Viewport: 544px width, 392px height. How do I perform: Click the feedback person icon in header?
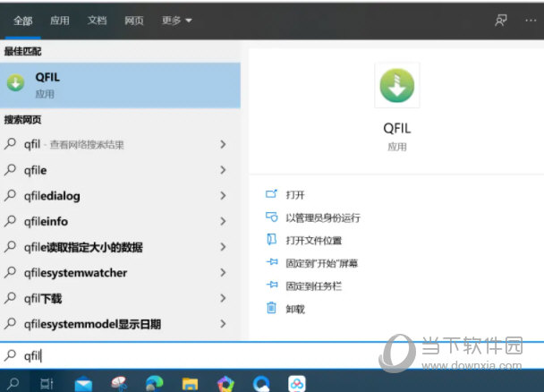click(501, 21)
